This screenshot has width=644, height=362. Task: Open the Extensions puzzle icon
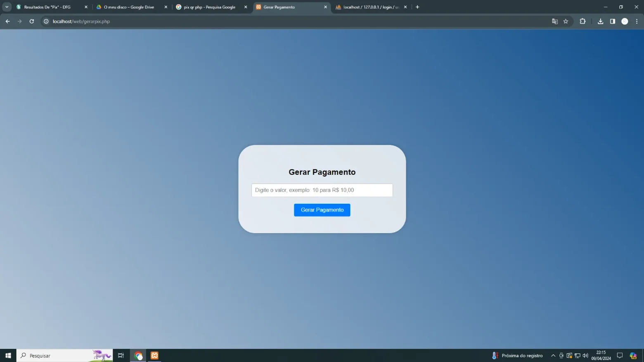coord(583,21)
